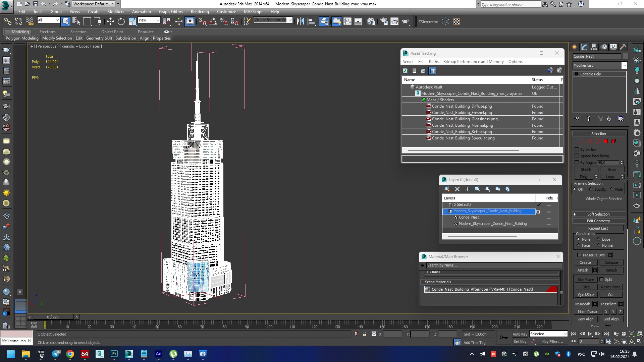Open the Hierarchy command panel tab
Screen dimensions: 644x362
(x=594, y=47)
